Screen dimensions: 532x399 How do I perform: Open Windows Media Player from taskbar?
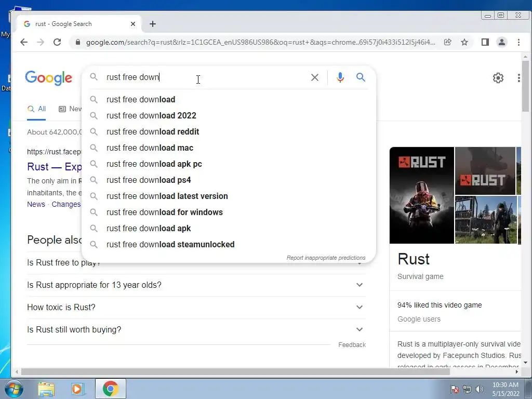pos(78,389)
